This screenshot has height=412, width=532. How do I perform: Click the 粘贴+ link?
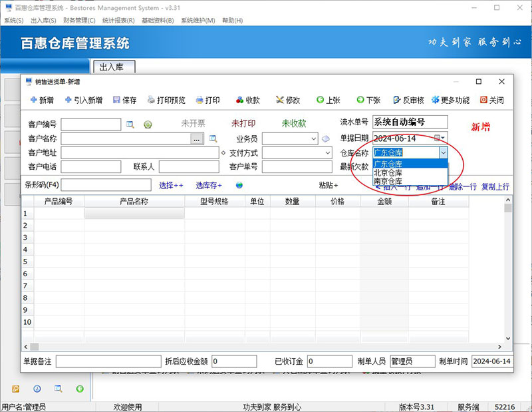tap(328, 185)
